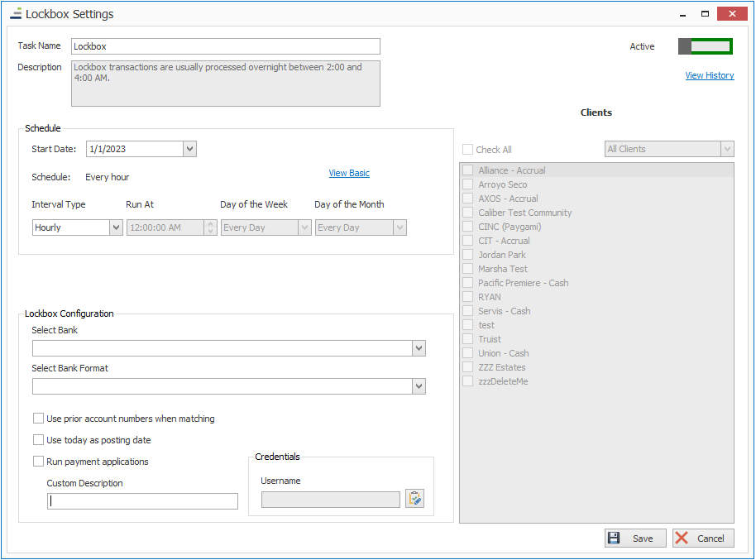Click the View Basic link
This screenshot has width=756, height=560.
pos(349,173)
